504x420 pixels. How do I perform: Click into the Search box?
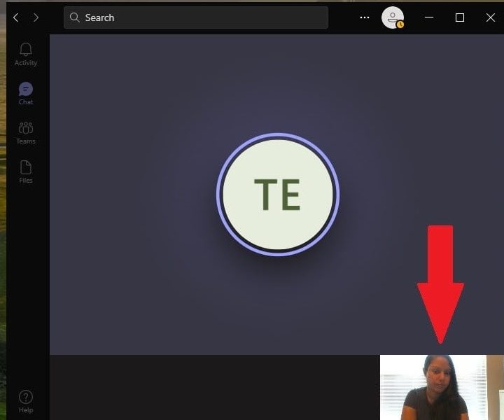196,17
